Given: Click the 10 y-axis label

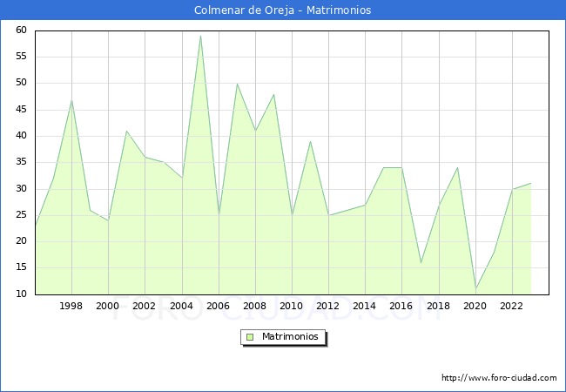Looking at the screenshot, I should (x=21, y=294).
